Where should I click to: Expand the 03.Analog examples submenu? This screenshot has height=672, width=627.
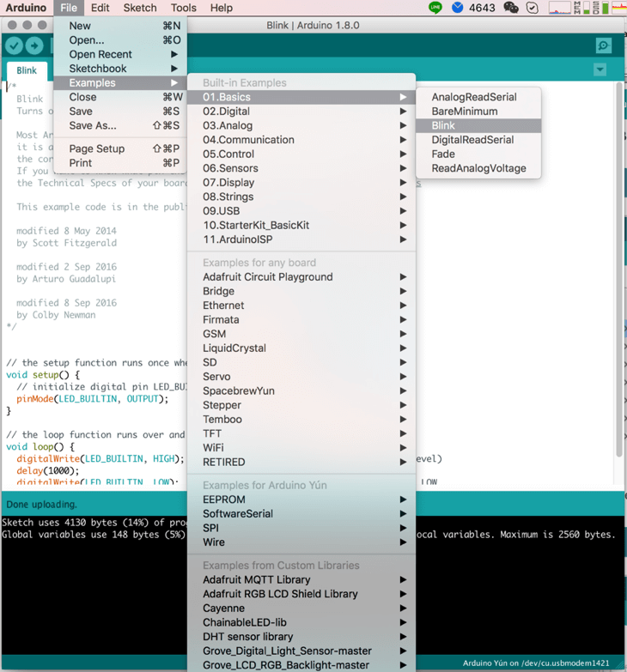[301, 125]
